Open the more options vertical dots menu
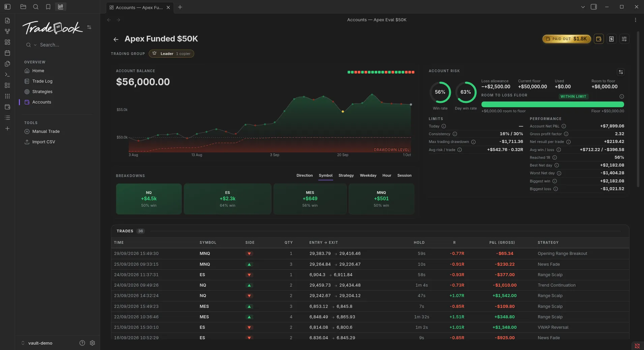644x350 pixels. pyautogui.click(x=636, y=20)
